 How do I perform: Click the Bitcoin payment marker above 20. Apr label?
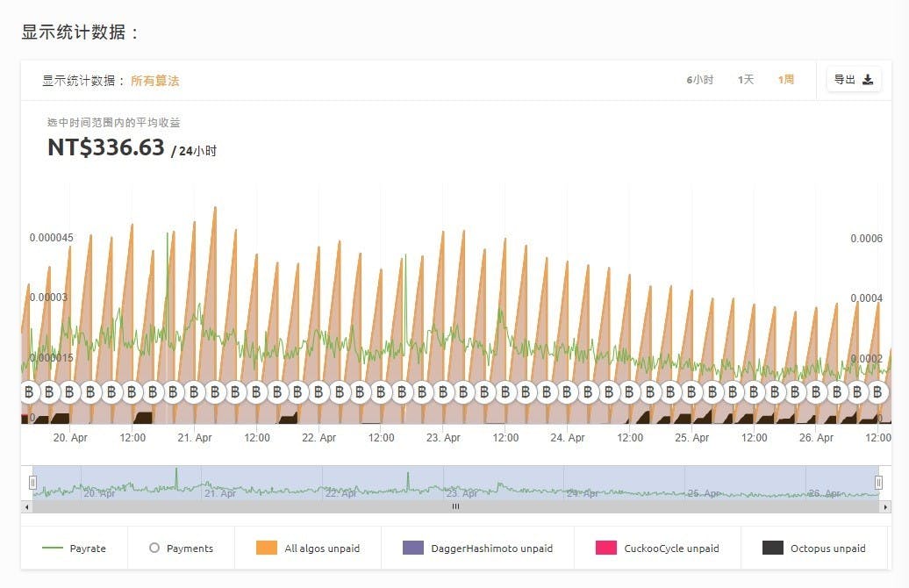pos(69,392)
